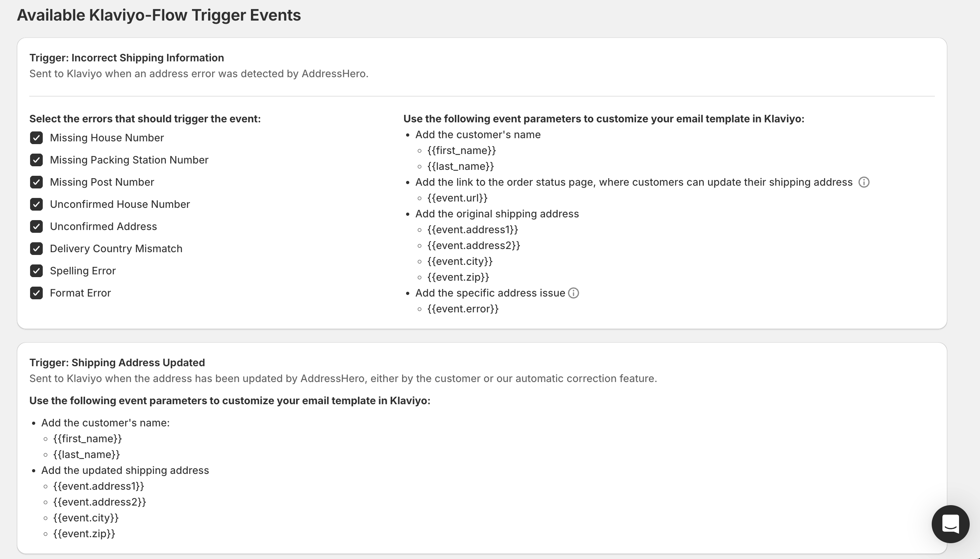
Task: Open the chat support widget
Action: (950, 524)
